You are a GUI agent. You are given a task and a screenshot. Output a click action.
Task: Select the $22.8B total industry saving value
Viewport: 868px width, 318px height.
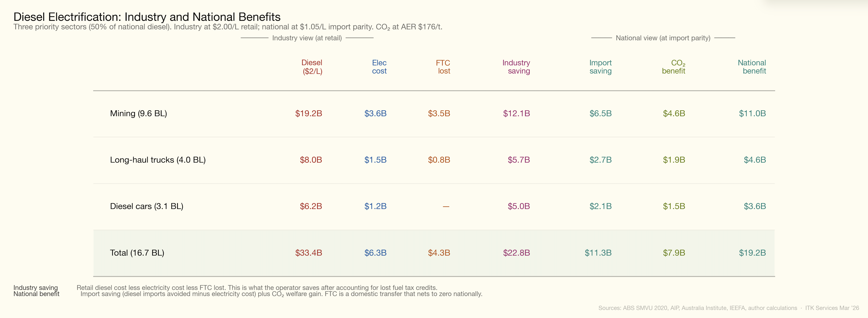pos(516,253)
